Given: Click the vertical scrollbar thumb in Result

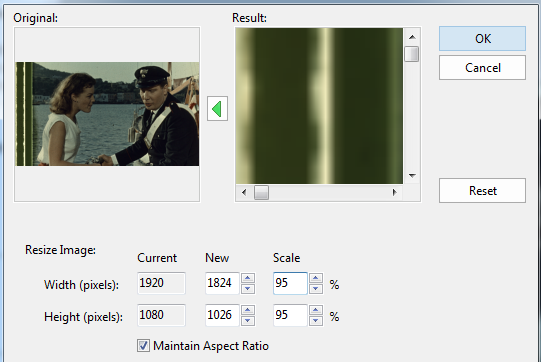Looking at the screenshot, I should 412,54.
